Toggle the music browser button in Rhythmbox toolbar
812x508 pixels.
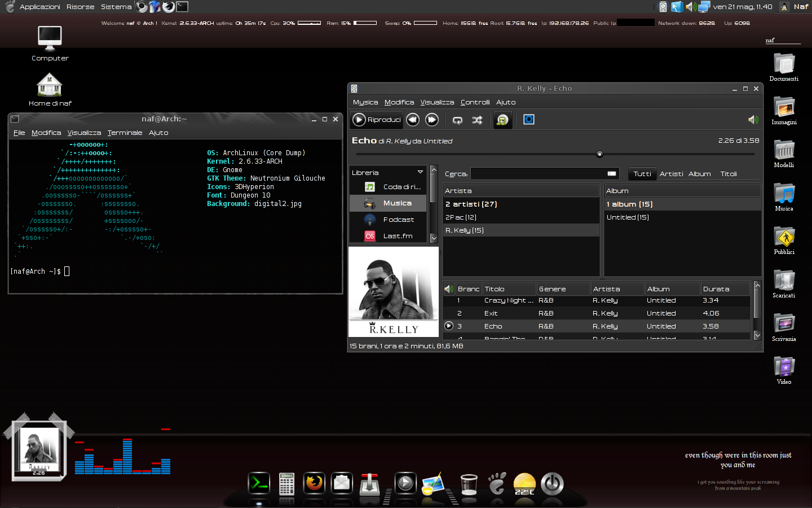point(502,120)
